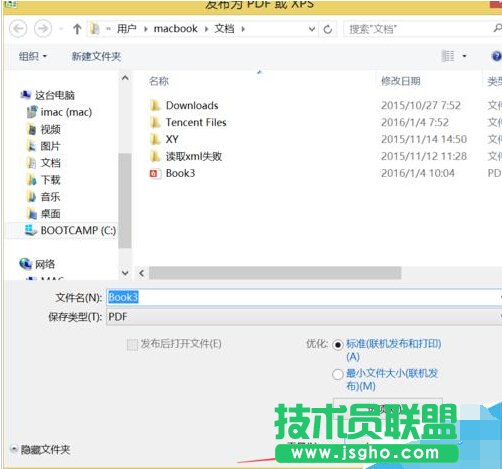Click macbook in the address path
The height and width of the screenshot is (469, 502).
[x=176, y=29]
